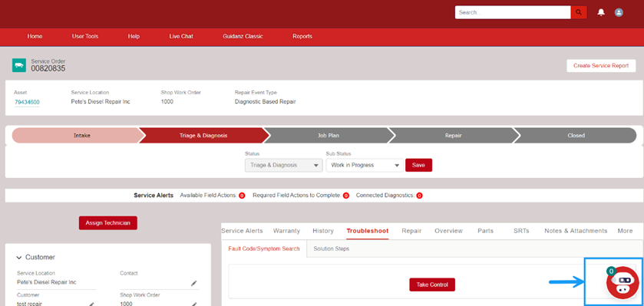Open the notifications bell

click(x=601, y=12)
